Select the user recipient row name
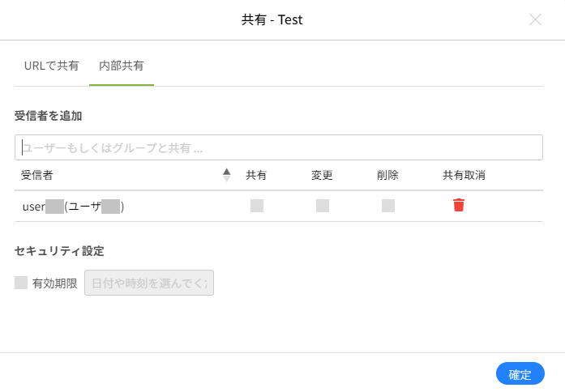The height and width of the screenshot is (392, 565). click(73, 207)
